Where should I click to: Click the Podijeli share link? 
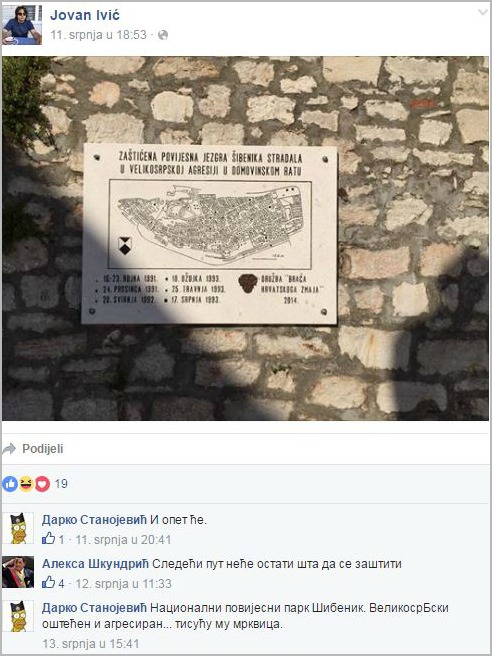point(43,449)
